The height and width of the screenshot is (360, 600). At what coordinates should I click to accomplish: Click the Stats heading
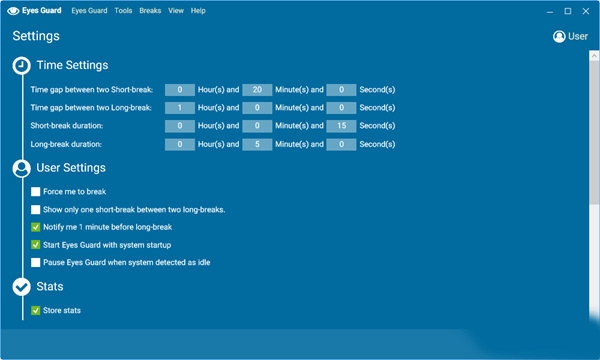tap(50, 287)
